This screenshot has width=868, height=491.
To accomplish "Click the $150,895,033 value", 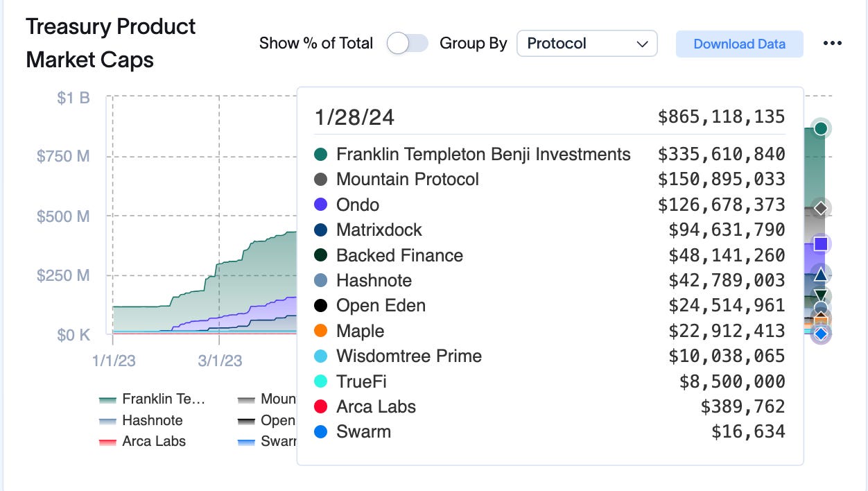I will click(x=721, y=179).
